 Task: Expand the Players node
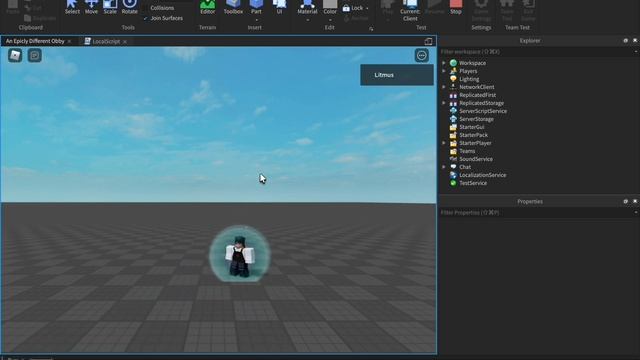coord(444,71)
